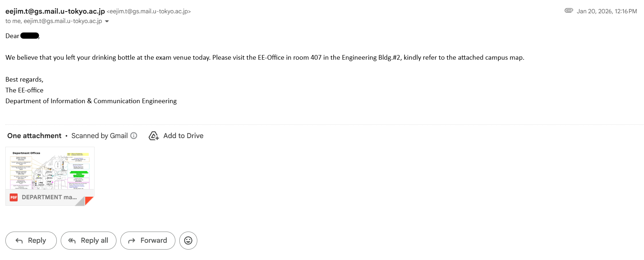Open the campus map PDF thumbnail preview
Screen dimensions: 644x260
pyautogui.click(x=50, y=168)
